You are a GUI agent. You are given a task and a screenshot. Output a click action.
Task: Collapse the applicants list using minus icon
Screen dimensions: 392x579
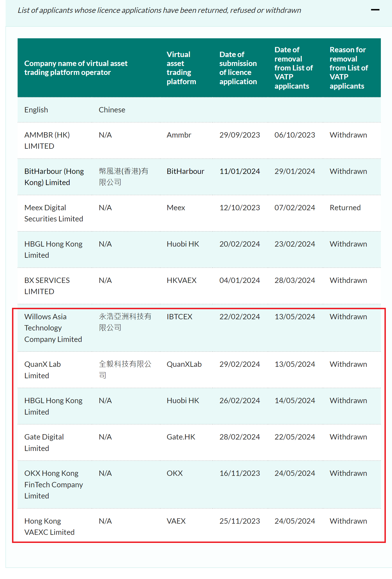(375, 10)
